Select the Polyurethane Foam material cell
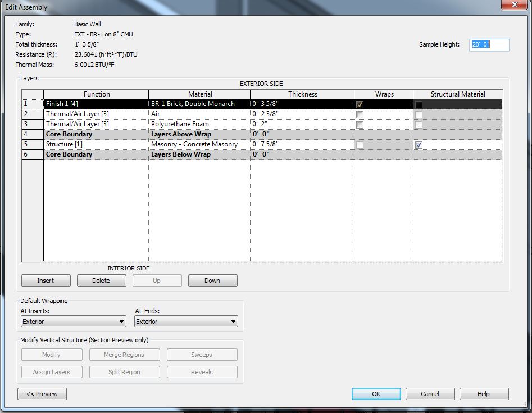Image resolution: width=532 pixels, height=413 pixels. (199, 124)
